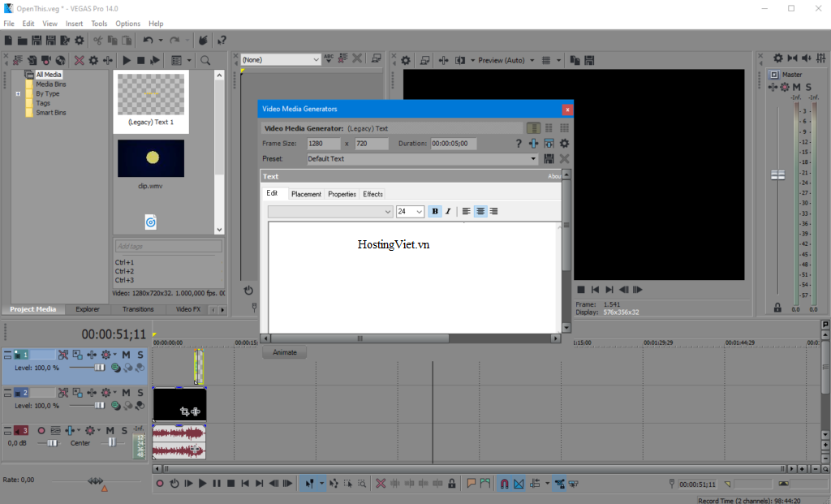
Task: Click the Master bus volume fader
Action: (777, 175)
